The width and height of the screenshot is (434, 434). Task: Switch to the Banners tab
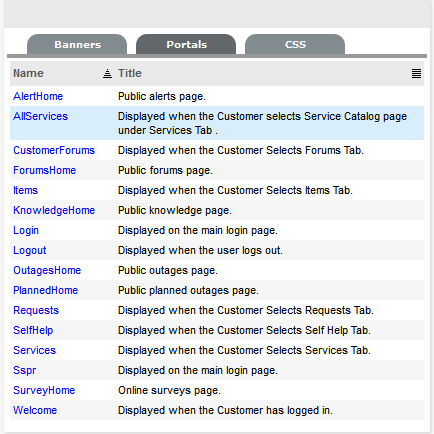pos(77,44)
